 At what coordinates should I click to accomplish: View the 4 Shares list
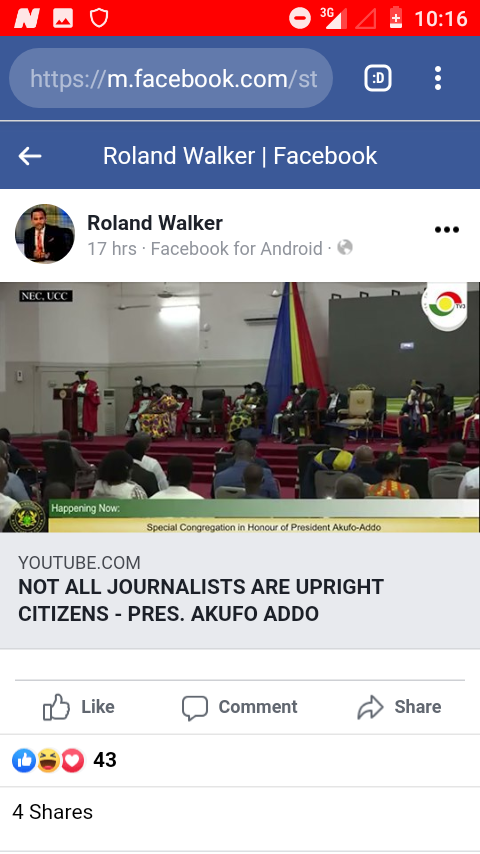point(52,812)
